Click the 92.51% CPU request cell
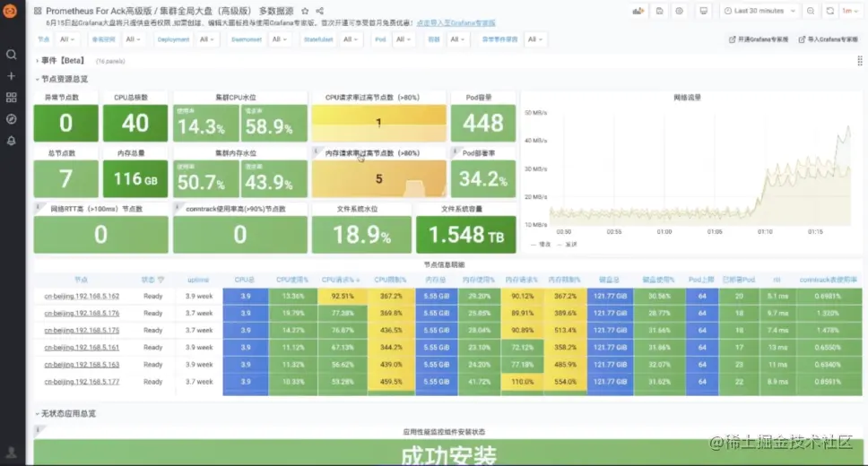 coord(343,296)
